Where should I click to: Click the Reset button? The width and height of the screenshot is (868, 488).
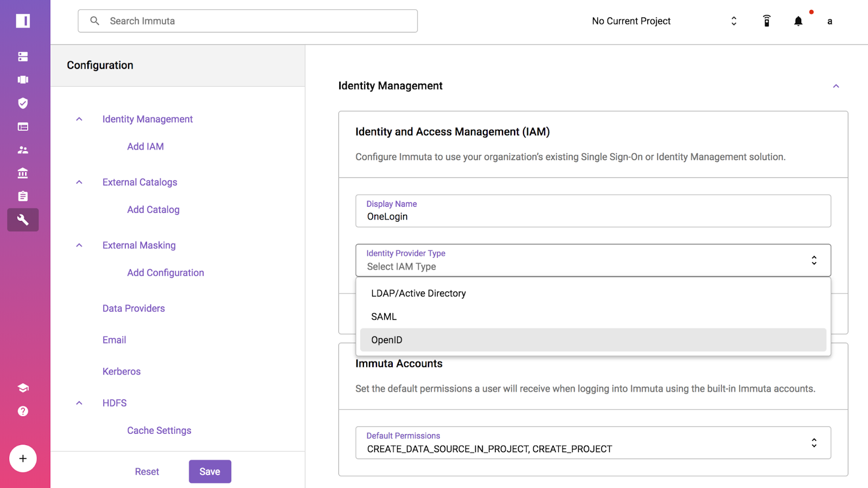147,472
